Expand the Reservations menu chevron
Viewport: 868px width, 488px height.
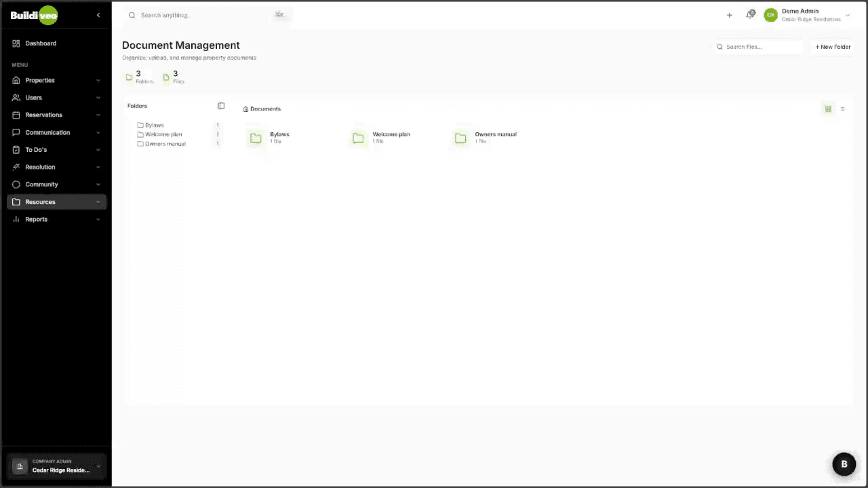coord(98,115)
